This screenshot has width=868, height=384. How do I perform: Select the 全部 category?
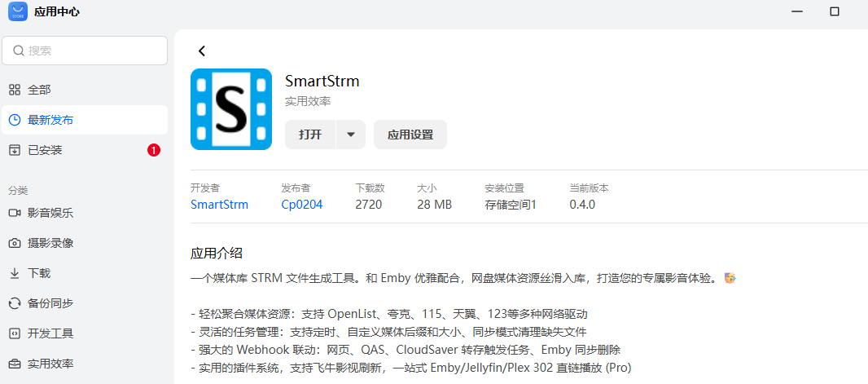(85, 90)
